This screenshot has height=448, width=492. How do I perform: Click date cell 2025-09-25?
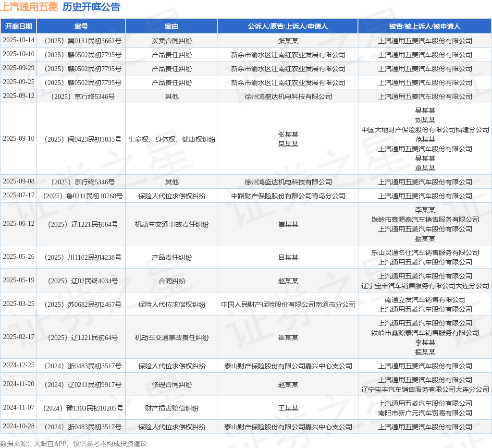pos(19,82)
